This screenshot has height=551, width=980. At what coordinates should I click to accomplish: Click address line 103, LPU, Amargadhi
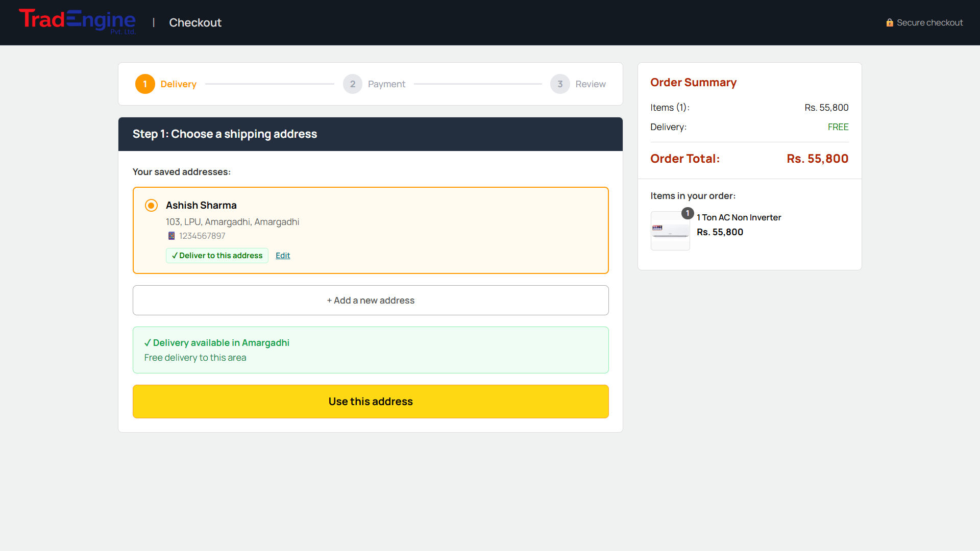tap(232, 222)
